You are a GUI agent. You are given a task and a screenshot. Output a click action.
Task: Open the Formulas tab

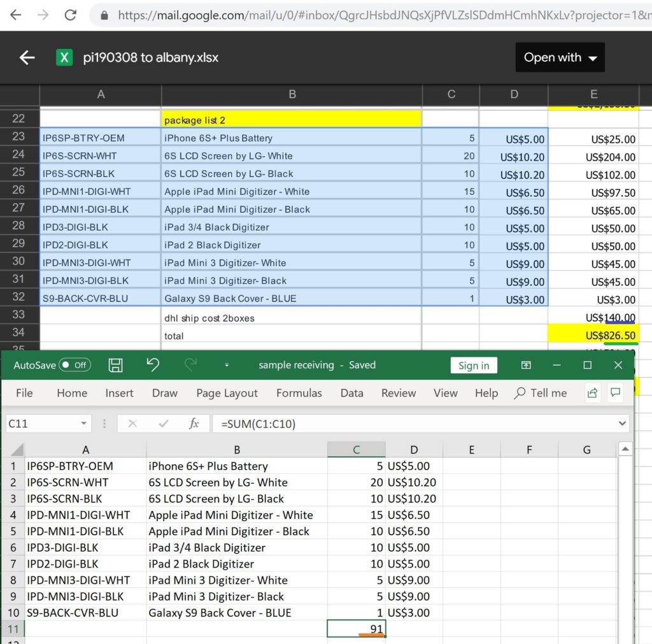(299, 393)
